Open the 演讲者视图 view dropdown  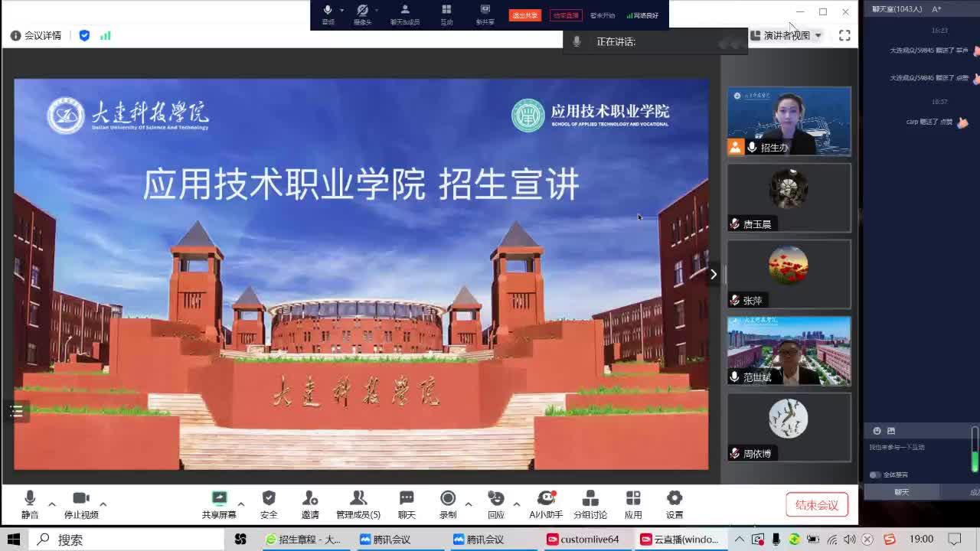click(786, 35)
